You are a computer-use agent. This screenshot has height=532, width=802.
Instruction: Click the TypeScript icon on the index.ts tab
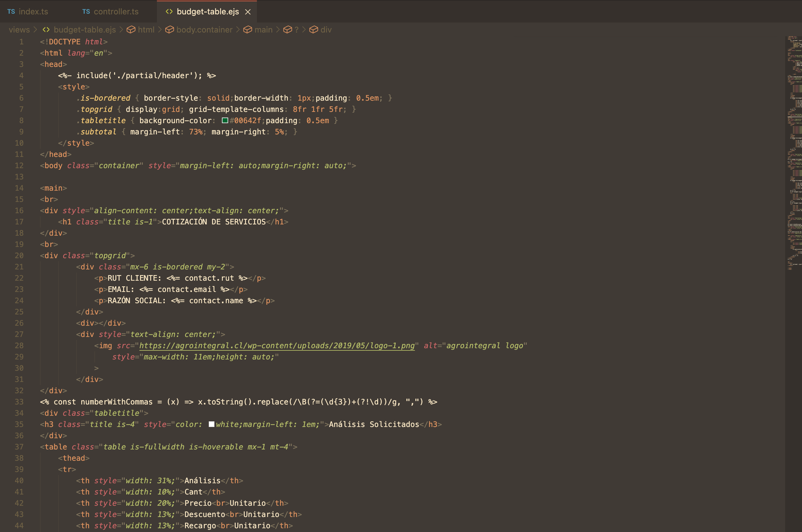click(x=11, y=11)
